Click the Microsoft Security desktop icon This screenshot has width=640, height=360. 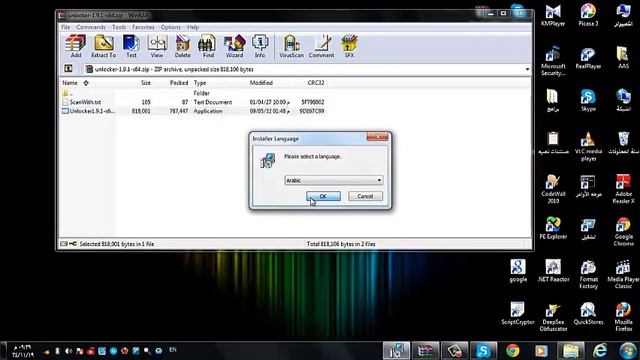[553, 61]
